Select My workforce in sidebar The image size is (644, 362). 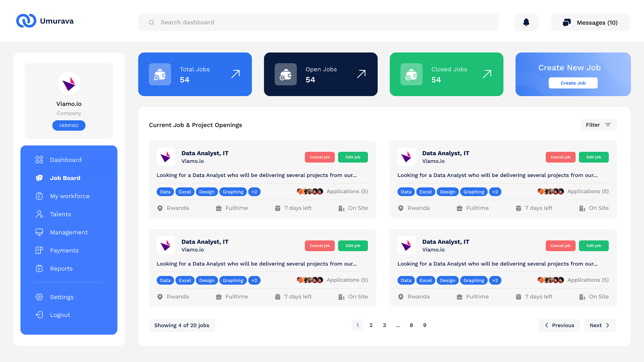tap(70, 196)
